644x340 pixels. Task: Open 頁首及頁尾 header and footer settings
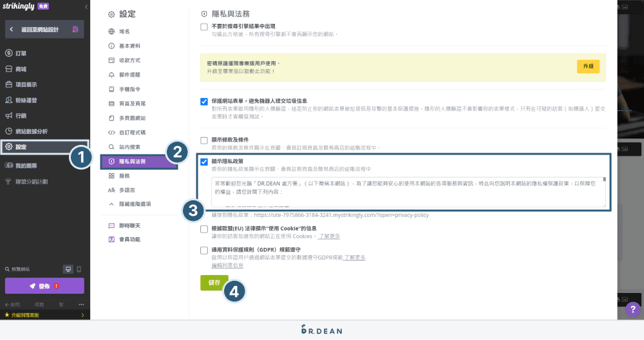[127, 104]
